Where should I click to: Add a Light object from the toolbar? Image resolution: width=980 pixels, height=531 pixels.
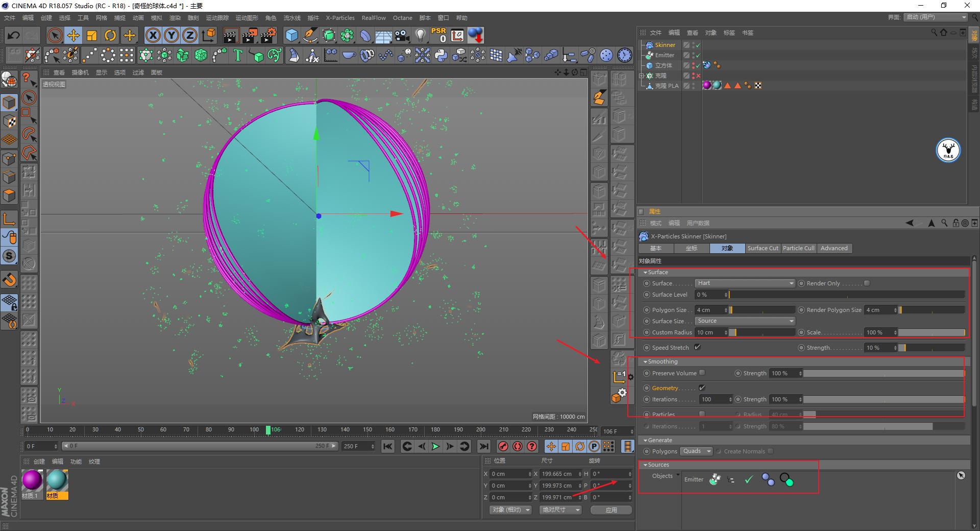tap(420, 35)
